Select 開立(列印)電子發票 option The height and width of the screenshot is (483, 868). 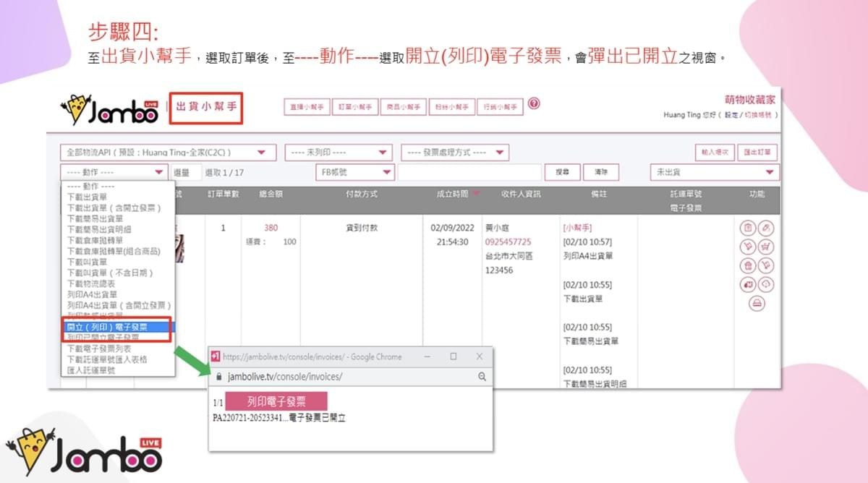118,327
